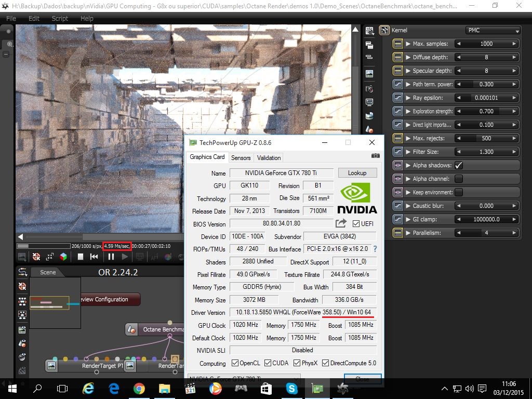Click the Bus Interface question mark
Image resolution: width=532 pixels, height=399 pixels.
(x=375, y=249)
